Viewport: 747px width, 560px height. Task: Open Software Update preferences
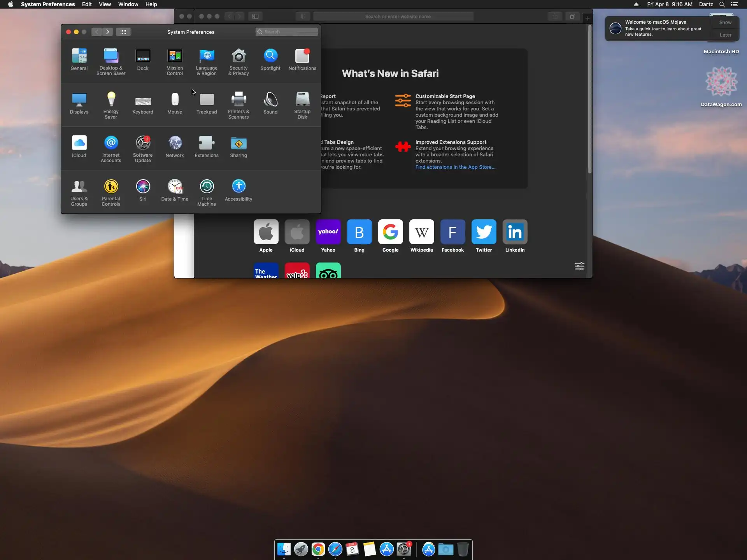143,149
